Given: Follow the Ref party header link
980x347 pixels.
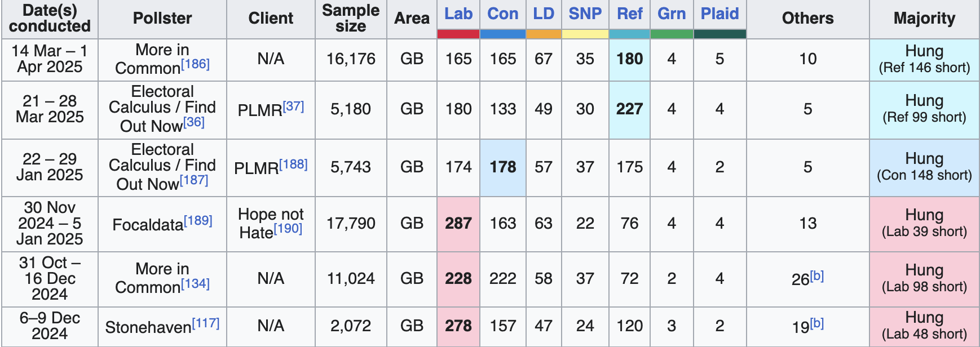Looking at the screenshot, I should [629, 14].
